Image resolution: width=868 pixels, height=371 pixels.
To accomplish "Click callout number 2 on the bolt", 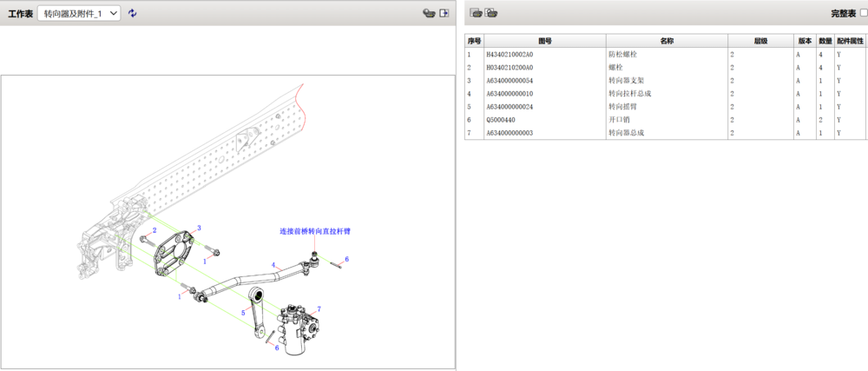I will pos(155,230).
